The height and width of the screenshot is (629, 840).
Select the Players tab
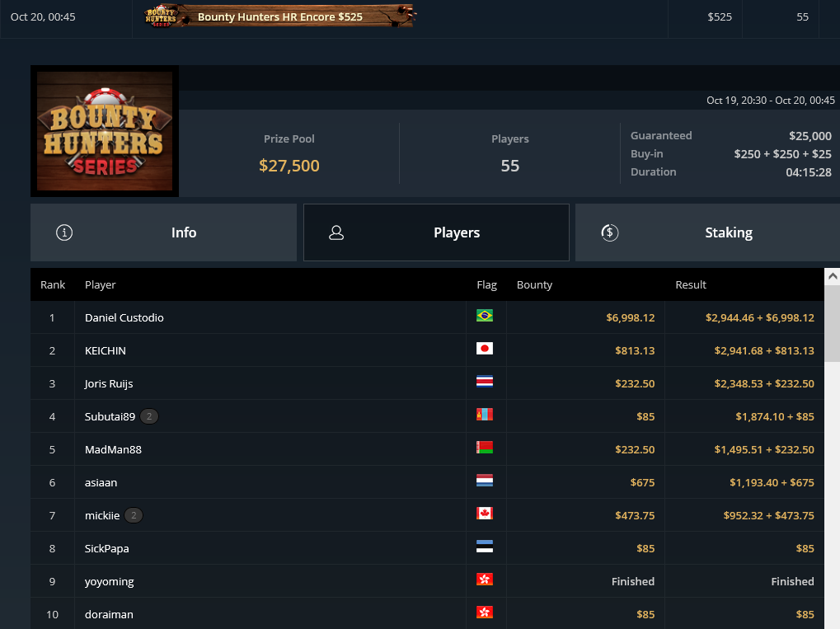[436, 232]
